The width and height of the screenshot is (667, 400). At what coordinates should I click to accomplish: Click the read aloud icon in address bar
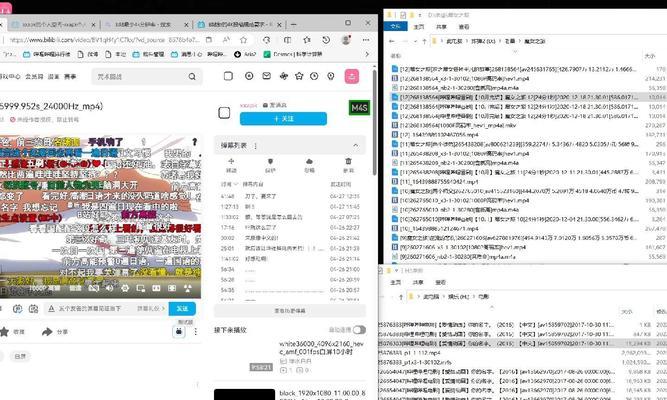click(226, 40)
